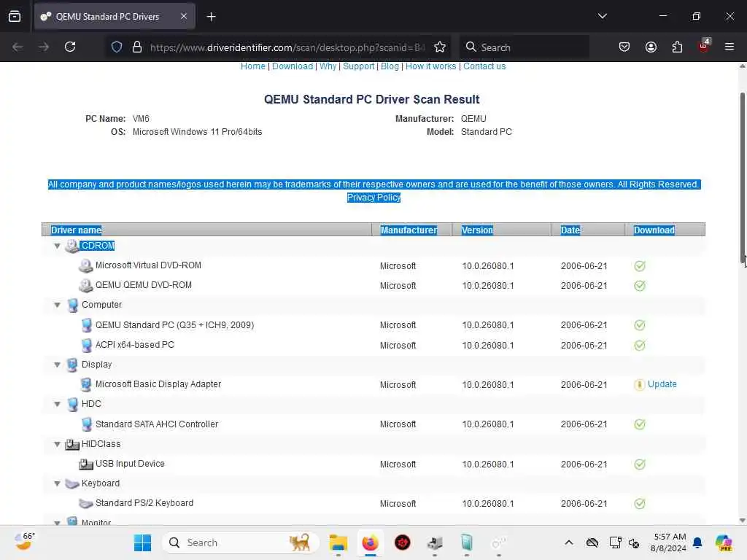Open the Download navigation link
Viewport: 747px width, 560px height.
293,66
